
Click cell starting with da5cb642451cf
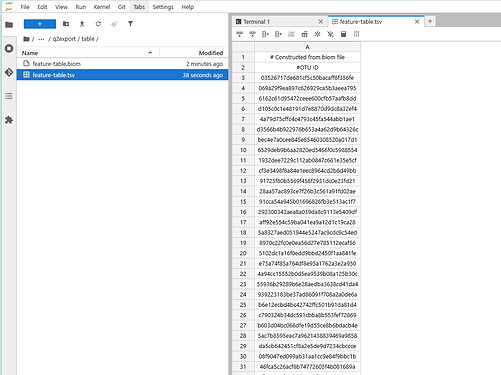(307, 346)
